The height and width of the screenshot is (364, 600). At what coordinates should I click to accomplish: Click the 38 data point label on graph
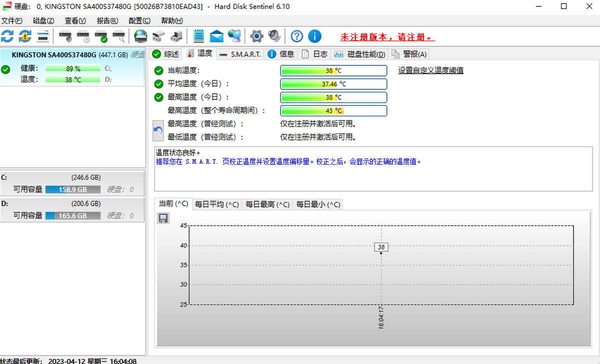coord(381,247)
